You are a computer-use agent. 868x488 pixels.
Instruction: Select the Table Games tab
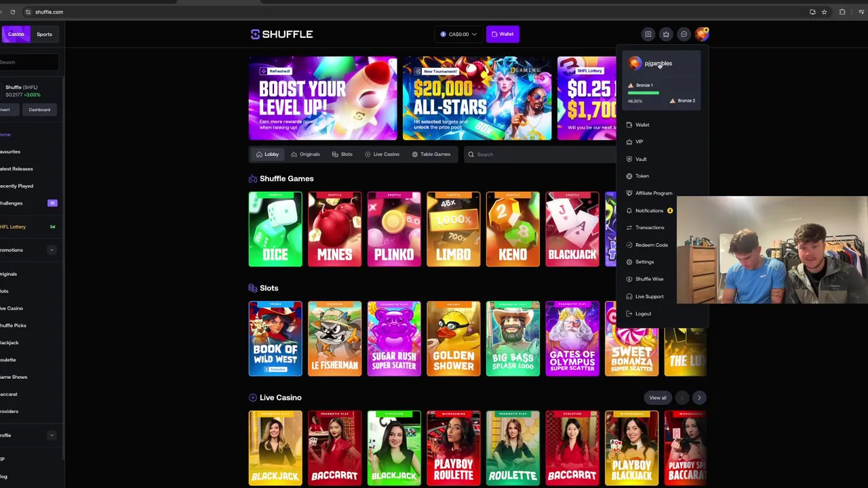(x=431, y=155)
